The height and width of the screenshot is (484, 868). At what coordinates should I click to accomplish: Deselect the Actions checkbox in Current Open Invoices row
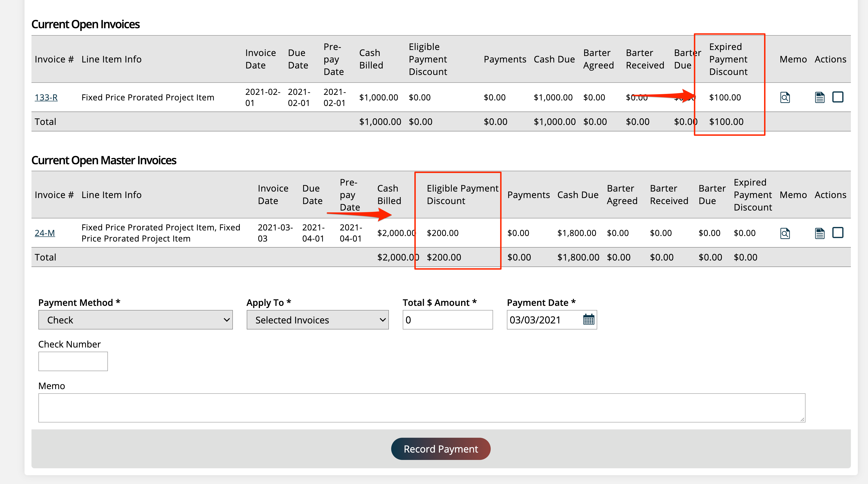point(838,97)
